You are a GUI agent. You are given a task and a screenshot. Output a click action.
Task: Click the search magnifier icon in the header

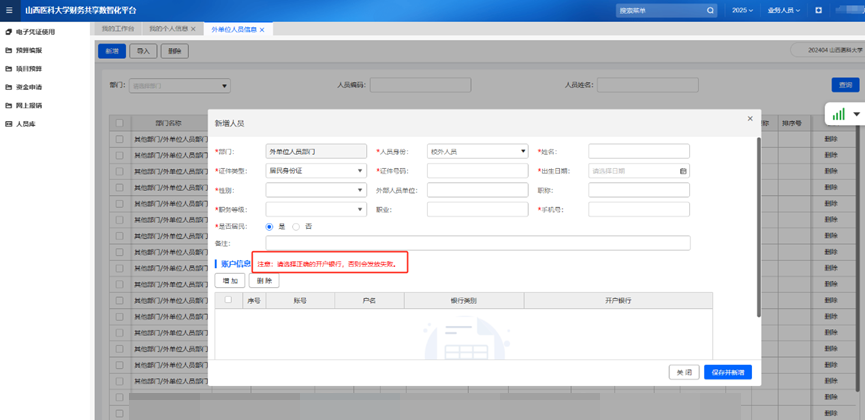click(711, 10)
